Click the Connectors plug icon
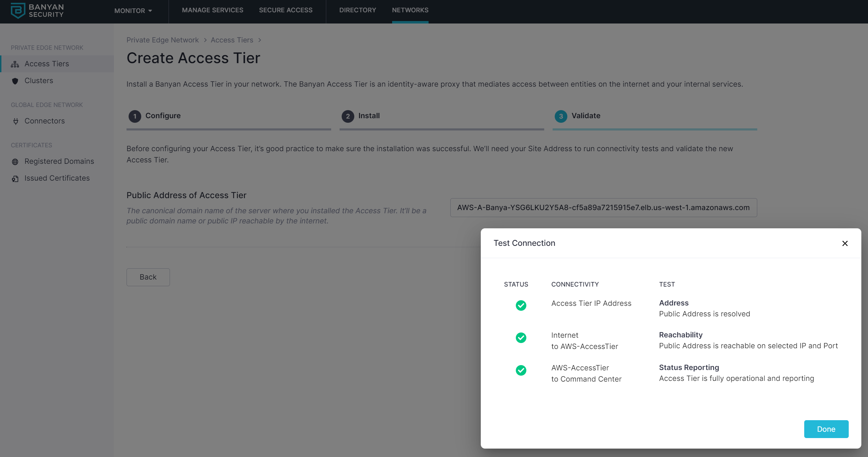This screenshot has height=457, width=868. tap(15, 121)
